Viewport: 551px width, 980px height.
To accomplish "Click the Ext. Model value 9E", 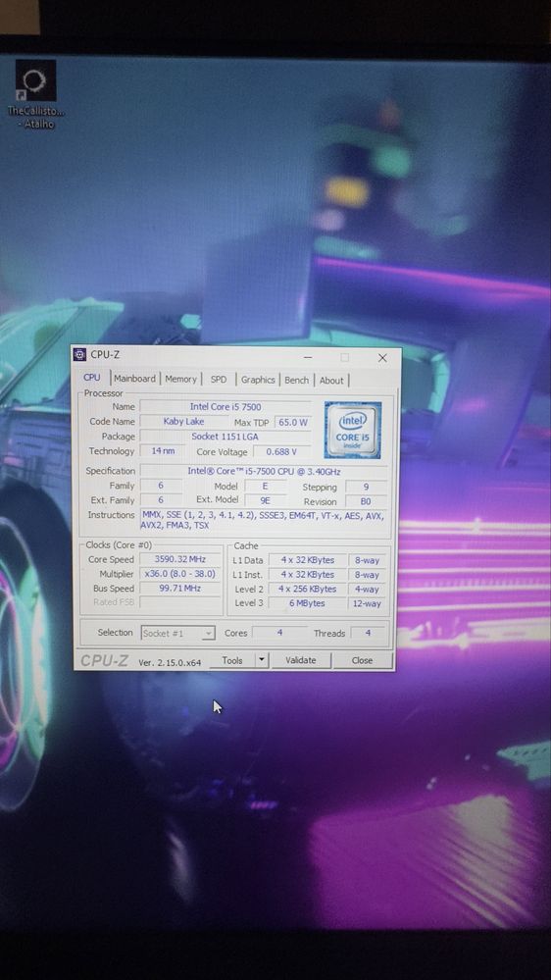I will [266, 500].
